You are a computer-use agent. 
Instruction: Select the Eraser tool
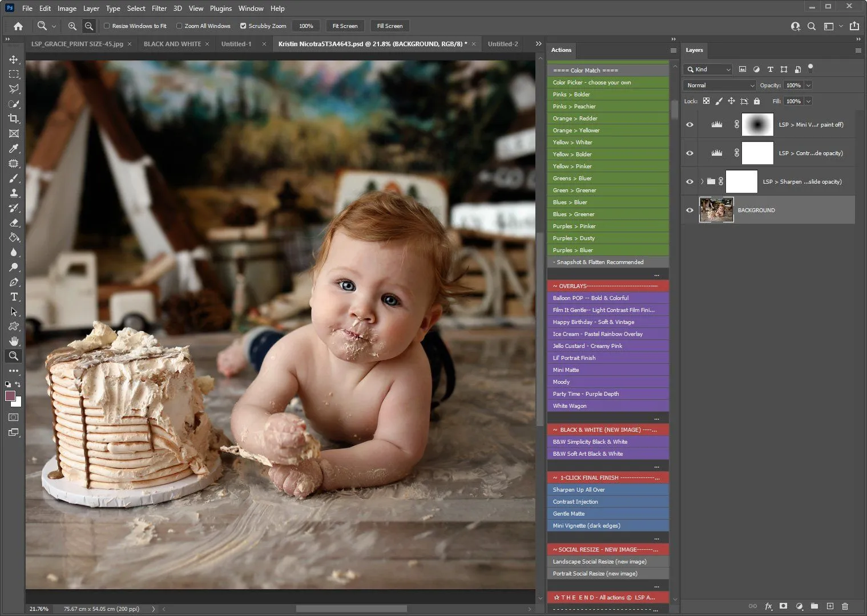pyautogui.click(x=14, y=222)
